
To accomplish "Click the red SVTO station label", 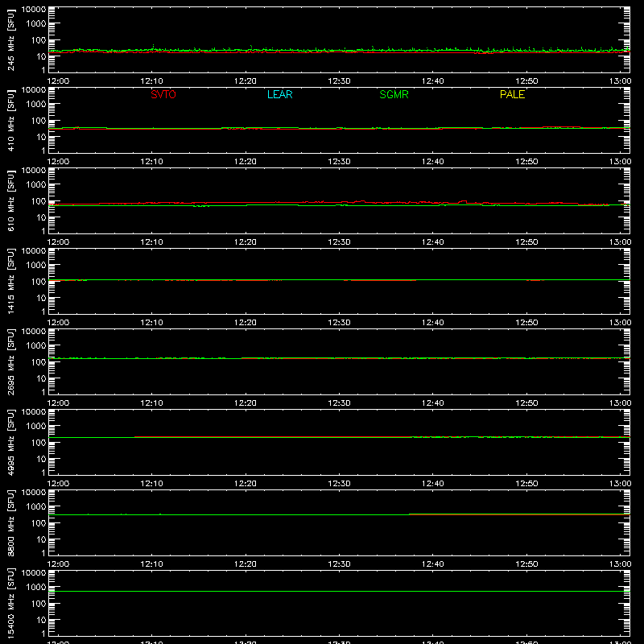I will pyautogui.click(x=163, y=94).
